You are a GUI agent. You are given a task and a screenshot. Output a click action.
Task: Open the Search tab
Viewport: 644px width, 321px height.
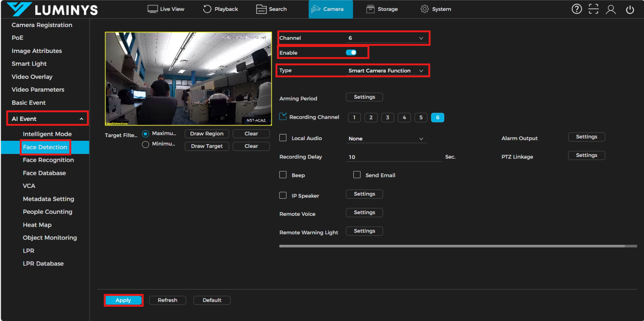pyautogui.click(x=271, y=9)
